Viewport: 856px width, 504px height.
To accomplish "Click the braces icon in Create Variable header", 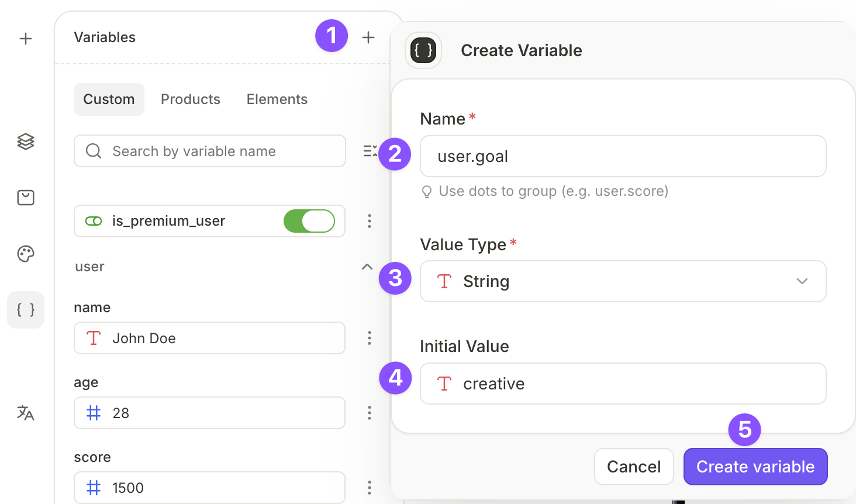I will click(423, 50).
